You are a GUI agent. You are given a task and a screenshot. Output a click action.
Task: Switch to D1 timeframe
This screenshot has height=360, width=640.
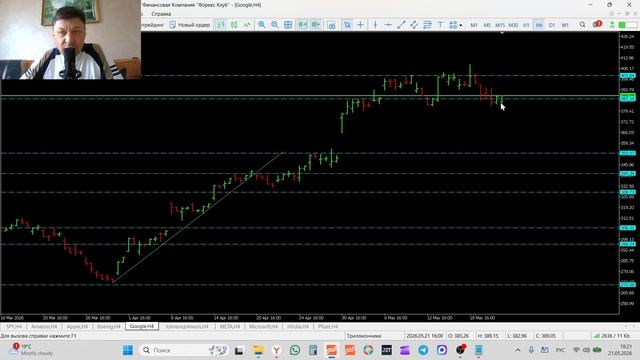(552, 25)
